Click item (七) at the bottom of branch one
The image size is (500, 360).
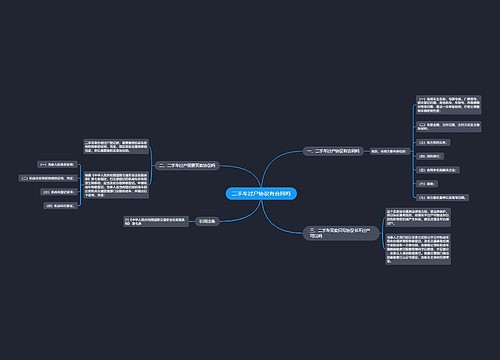(442, 197)
